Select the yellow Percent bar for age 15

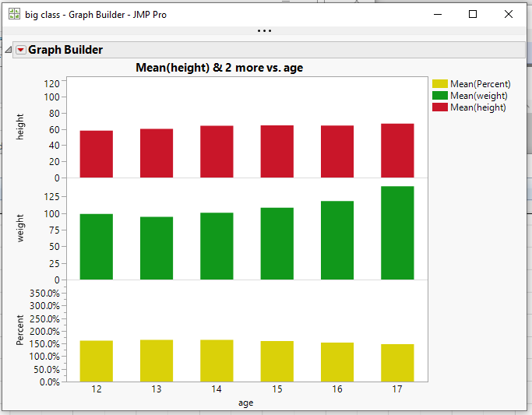[x=277, y=361]
